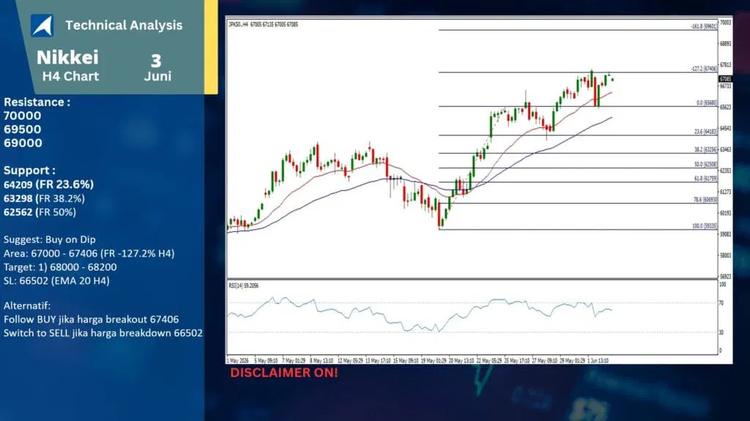Click the red "DISCLAIMER ON!" text
Viewport: 750px width, 421px height.
[x=284, y=373]
